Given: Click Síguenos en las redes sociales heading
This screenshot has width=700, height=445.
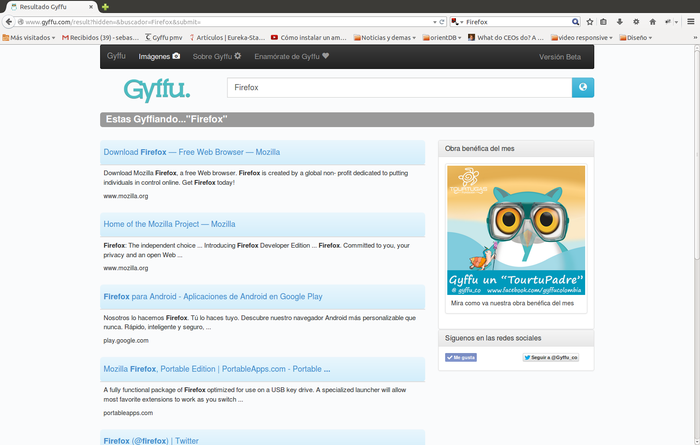Looking at the screenshot, I should point(493,338).
